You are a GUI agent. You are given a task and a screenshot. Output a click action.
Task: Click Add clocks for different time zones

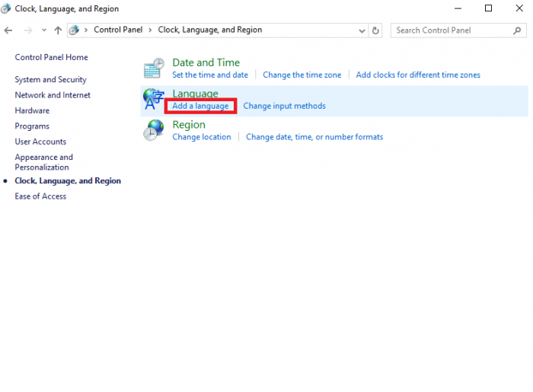point(418,75)
